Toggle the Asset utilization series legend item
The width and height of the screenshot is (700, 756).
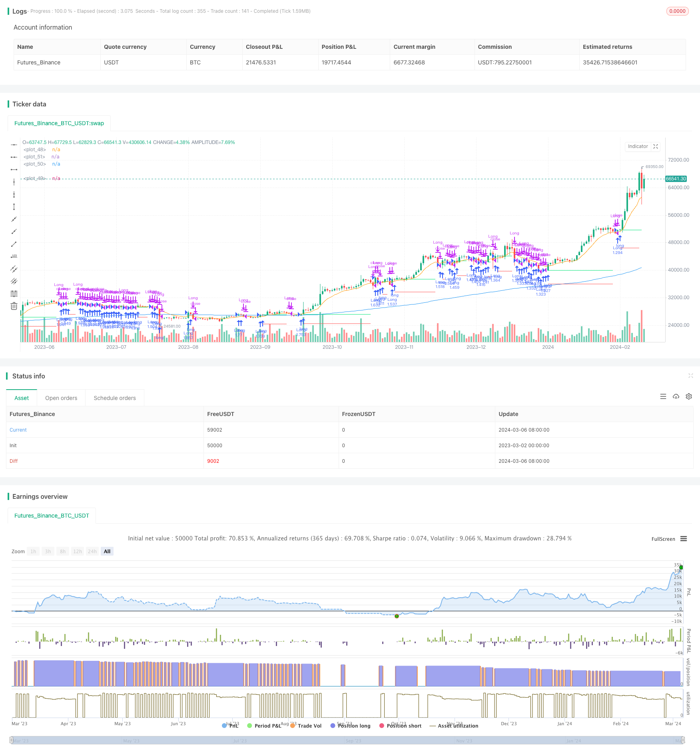point(454,726)
